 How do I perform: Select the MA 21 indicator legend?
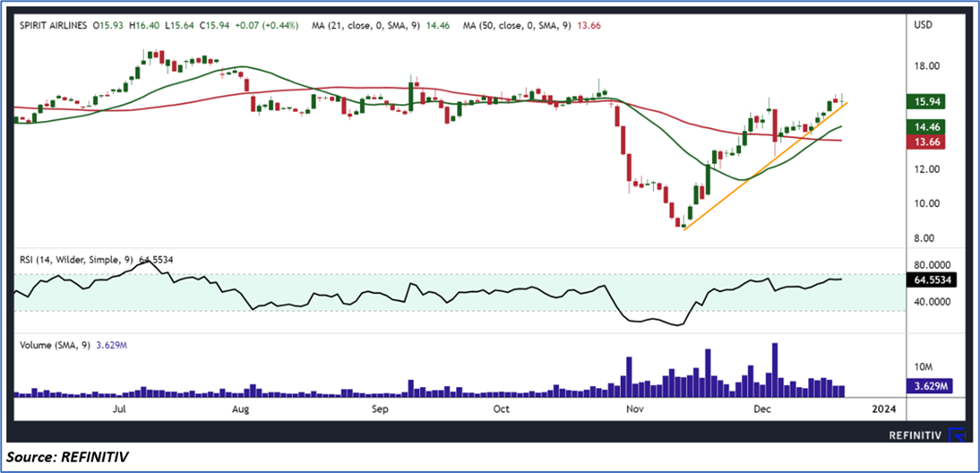381,26
